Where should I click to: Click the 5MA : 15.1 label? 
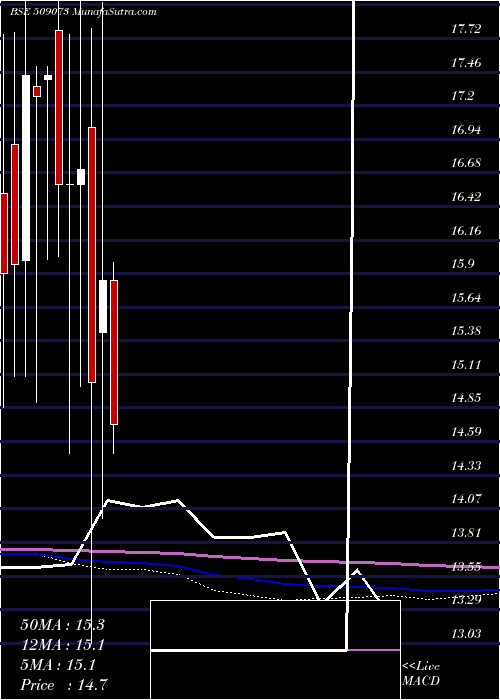click(58, 665)
